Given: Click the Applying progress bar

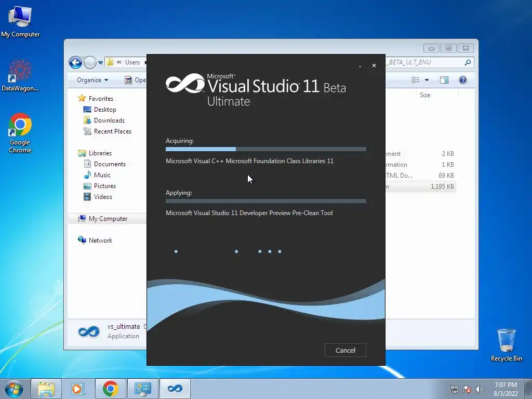Looking at the screenshot, I should [x=265, y=201].
